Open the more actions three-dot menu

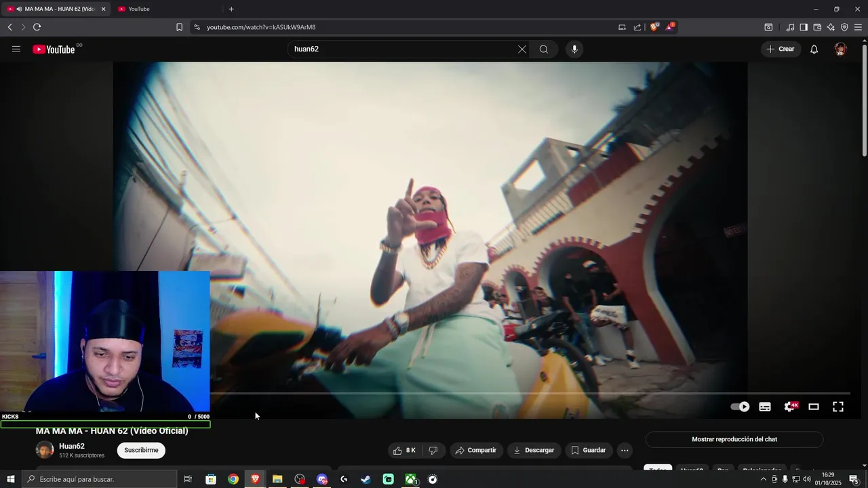pos(625,450)
